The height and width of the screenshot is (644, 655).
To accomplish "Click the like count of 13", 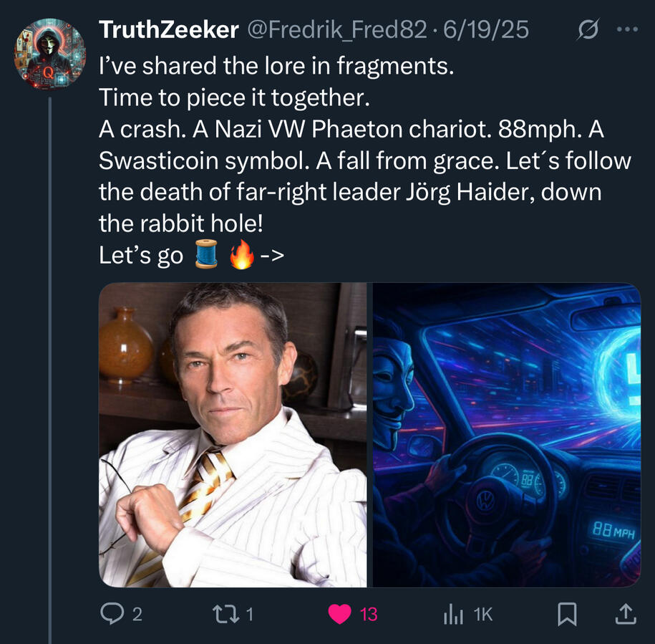I will [368, 614].
